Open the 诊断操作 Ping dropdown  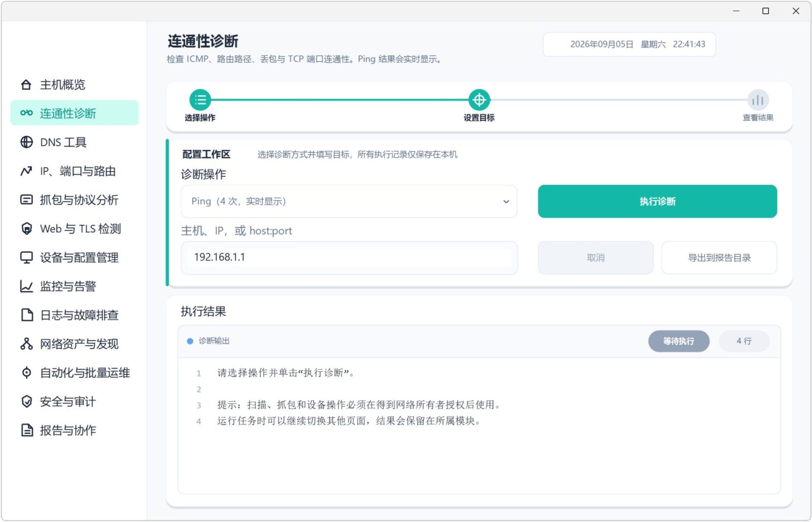tap(349, 202)
